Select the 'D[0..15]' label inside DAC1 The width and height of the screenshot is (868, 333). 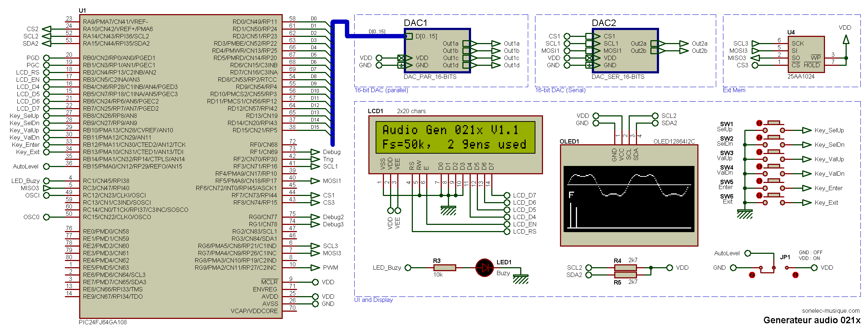pyautogui.click(x=426, y=36)
